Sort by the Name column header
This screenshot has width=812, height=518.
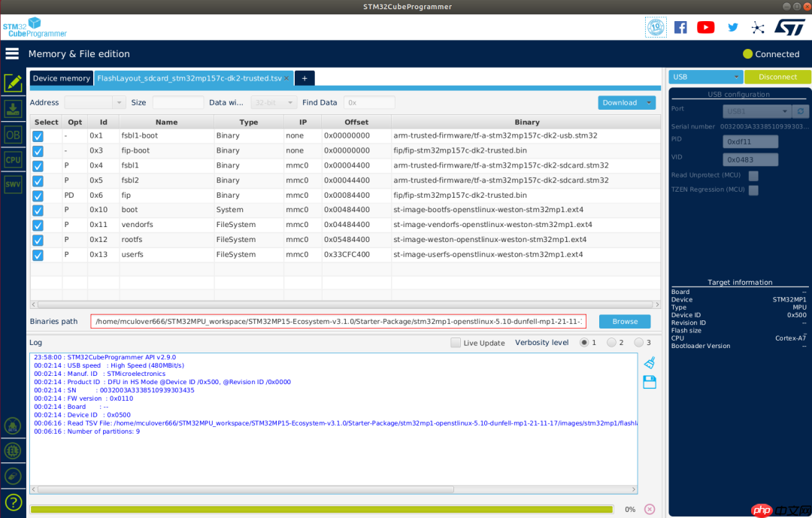click(166, 123)
